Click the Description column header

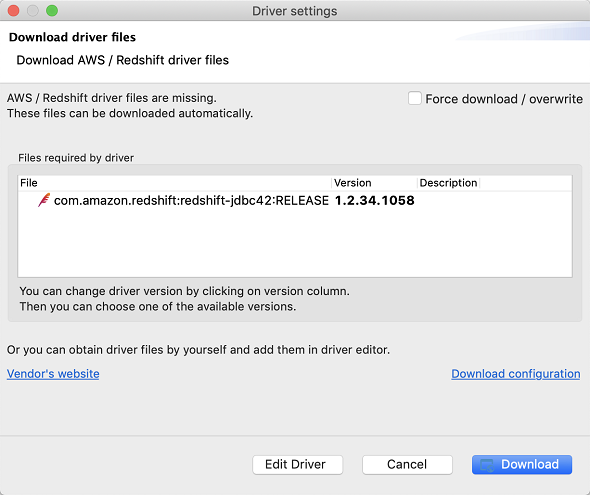click(x=448, y=183)
